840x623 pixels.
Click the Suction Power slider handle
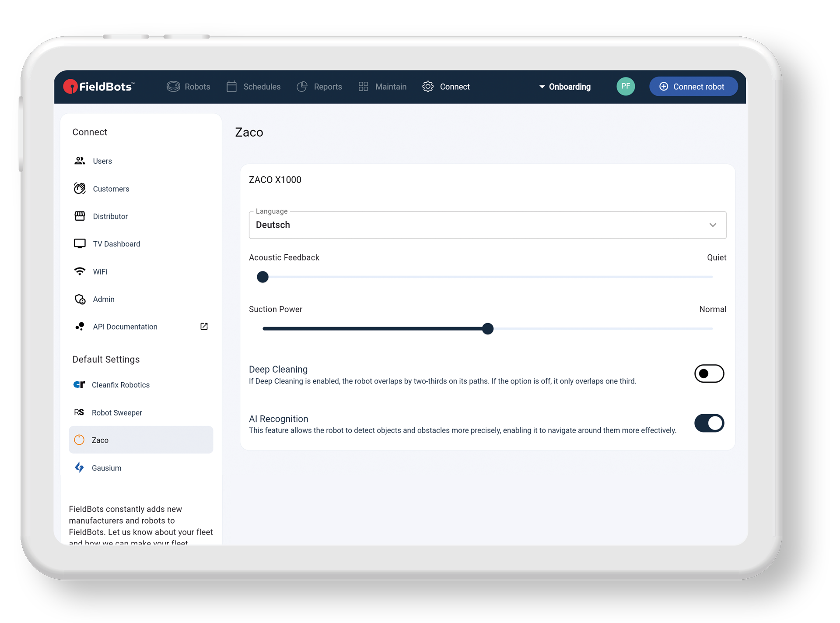tap(488, 328)
